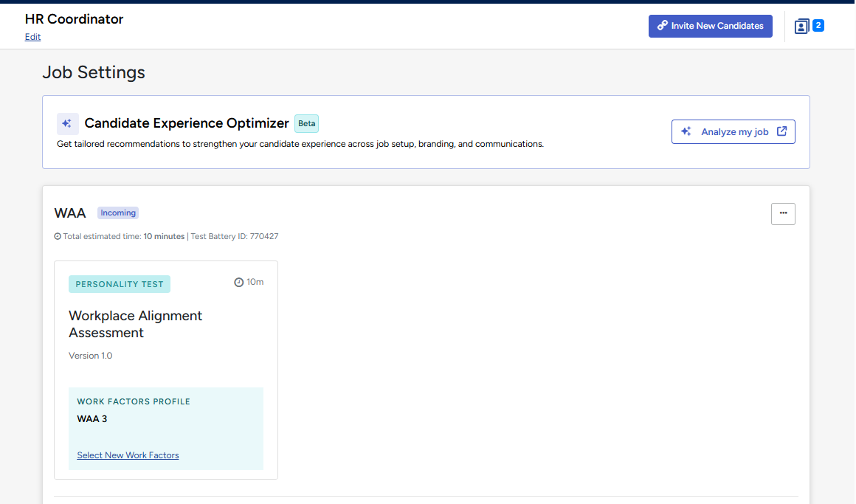This screenshot has width=856, height=504.
Task: Click the Test Battery ID: 770427 text
Action: [234, 236]
